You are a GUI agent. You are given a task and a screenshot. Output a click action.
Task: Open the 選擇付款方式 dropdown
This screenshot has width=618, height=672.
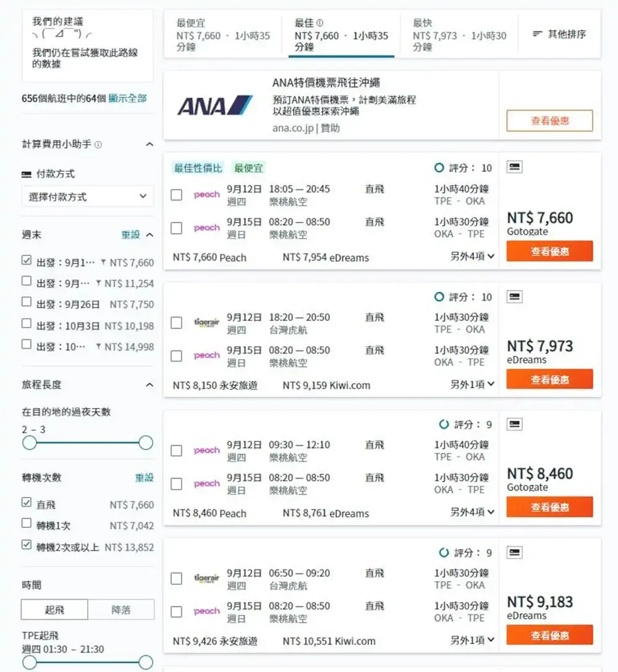click(x=87, y=197)
